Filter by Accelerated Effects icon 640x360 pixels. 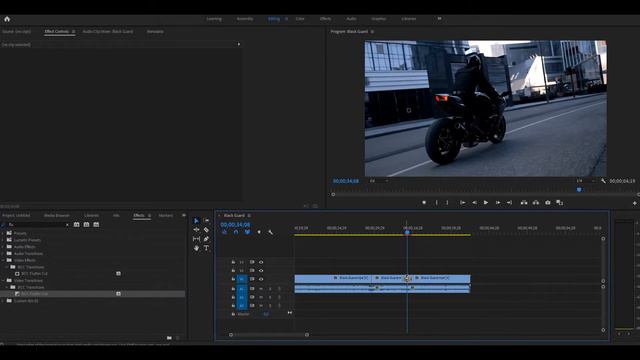pyautogui.click(x=76, y=224)
